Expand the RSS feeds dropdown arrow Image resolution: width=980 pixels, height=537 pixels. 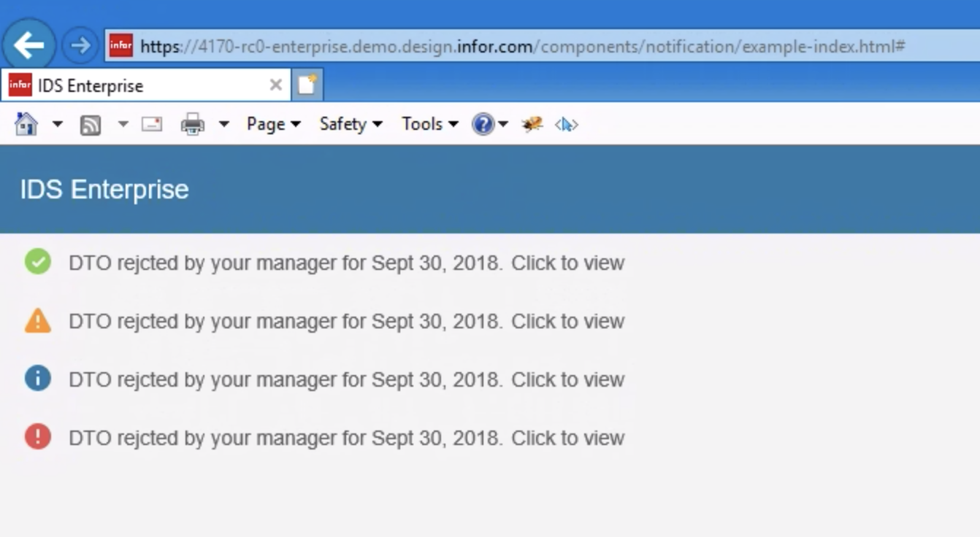click(123, 125)
